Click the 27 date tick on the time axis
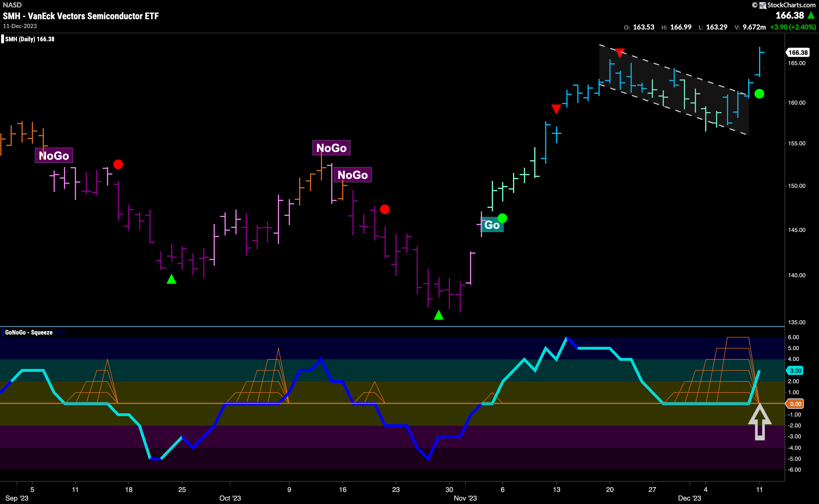Image resolution: width=819 pixels, height=504 pixels. (652, 489)
